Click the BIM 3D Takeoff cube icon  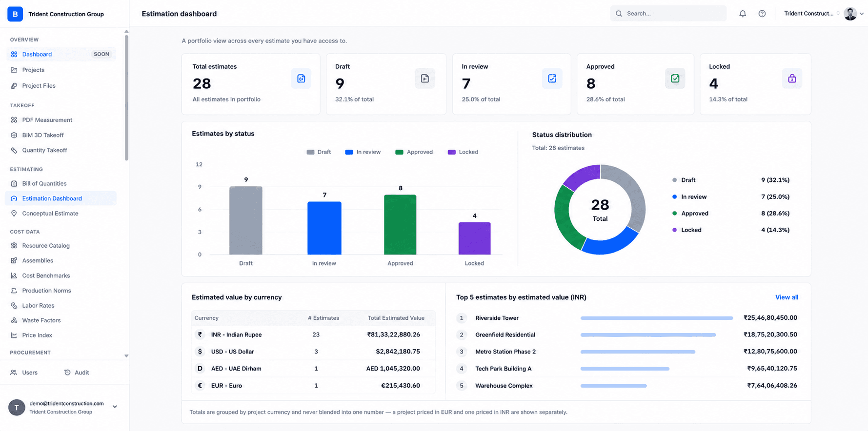[x=14, y=135]
